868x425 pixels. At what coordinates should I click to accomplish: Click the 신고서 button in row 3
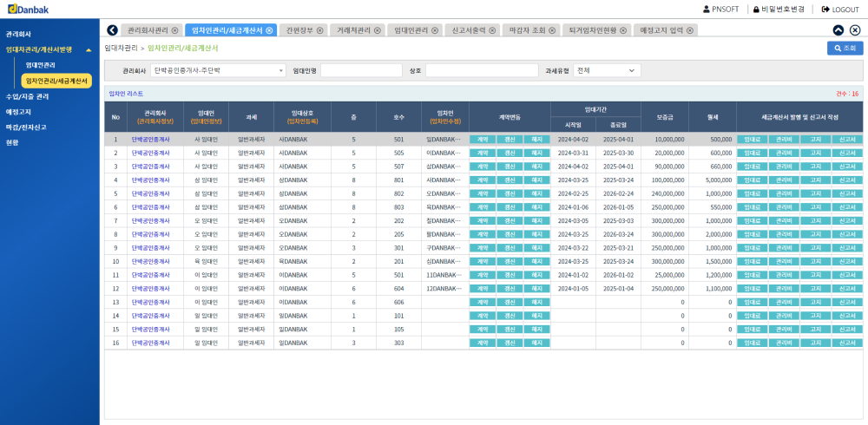(x=846, y=167)
